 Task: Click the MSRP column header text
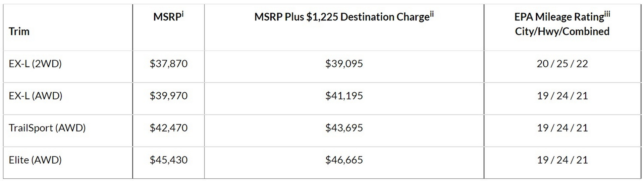coord(167,17)
